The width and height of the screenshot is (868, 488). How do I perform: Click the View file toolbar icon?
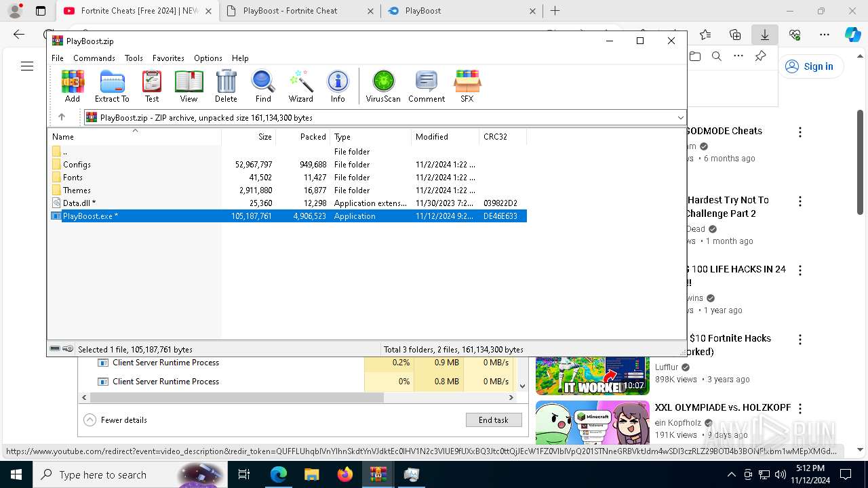point(189,86)
